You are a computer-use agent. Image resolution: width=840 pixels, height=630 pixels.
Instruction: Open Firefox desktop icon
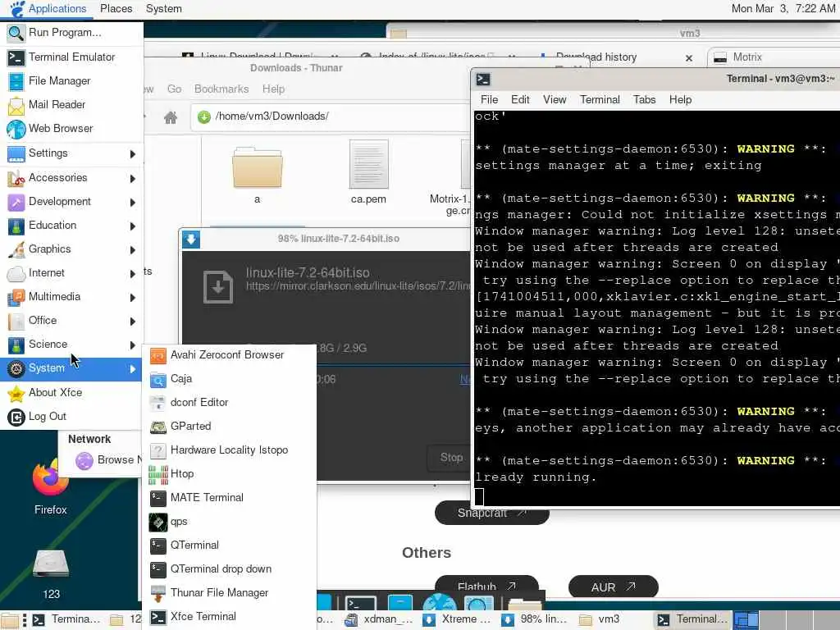tap(50, 485)
